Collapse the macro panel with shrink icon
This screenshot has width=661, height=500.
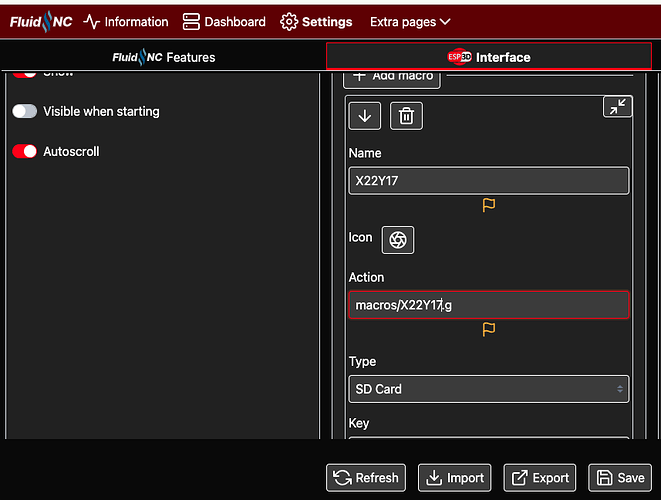coord(618,106)
